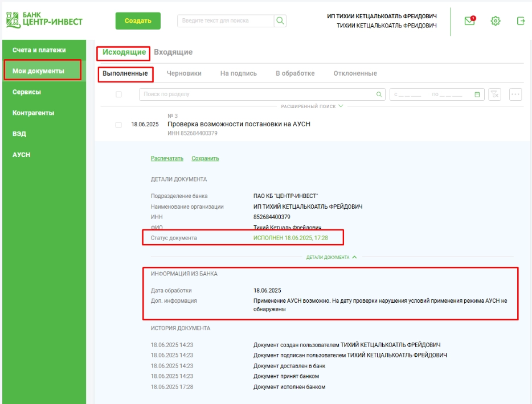Click the Сохранить link
The height and width of the screenshot is (404, 532).
click(205, 158)
